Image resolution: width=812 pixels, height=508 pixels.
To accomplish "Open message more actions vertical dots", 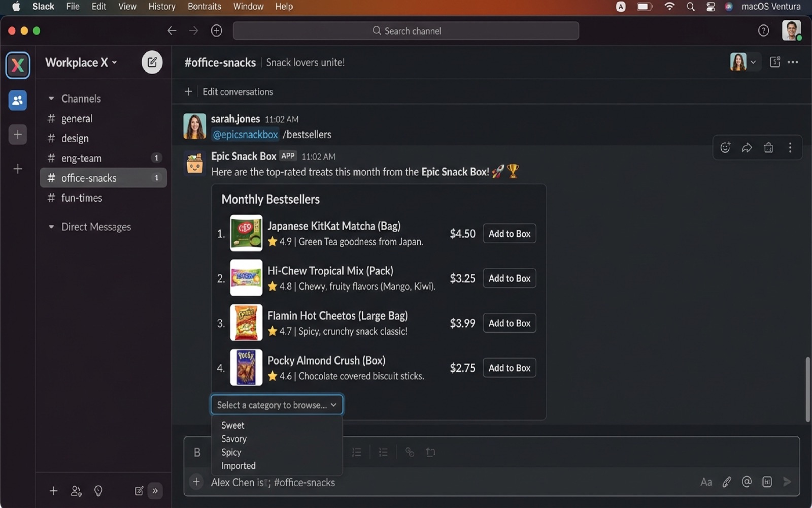I will coord(790,147).
